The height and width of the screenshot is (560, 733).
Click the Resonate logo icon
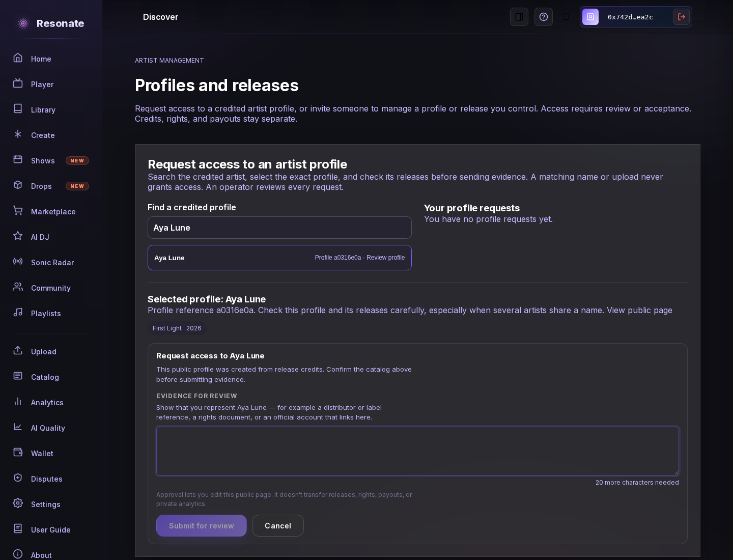23,23
